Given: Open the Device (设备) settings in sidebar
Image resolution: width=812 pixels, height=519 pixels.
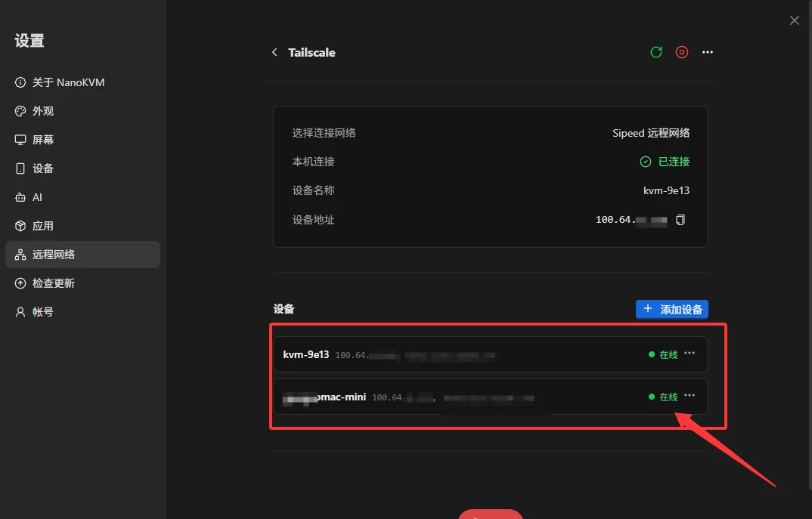Looking at the screenshot, I should 83,168.
